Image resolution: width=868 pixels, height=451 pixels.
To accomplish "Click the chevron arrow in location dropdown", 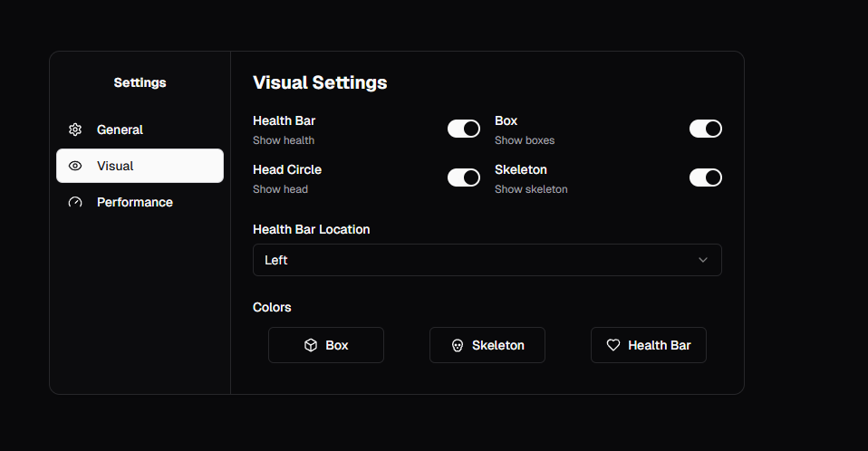I will (703, 260).
